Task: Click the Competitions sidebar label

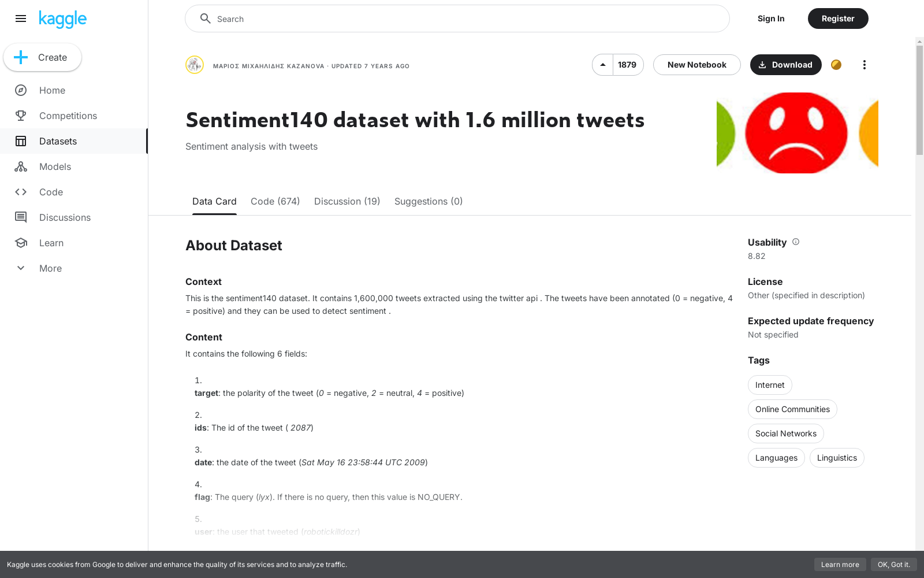Action: tap(68, 116)
